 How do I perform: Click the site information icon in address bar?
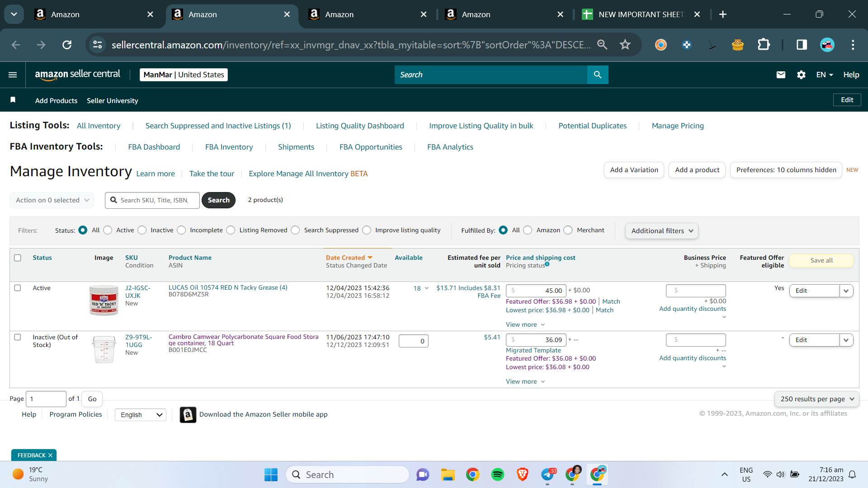point(97,45)
